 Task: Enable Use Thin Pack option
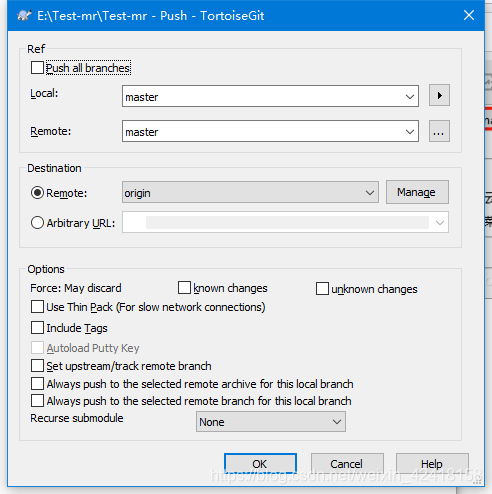[x=37, y=307]
